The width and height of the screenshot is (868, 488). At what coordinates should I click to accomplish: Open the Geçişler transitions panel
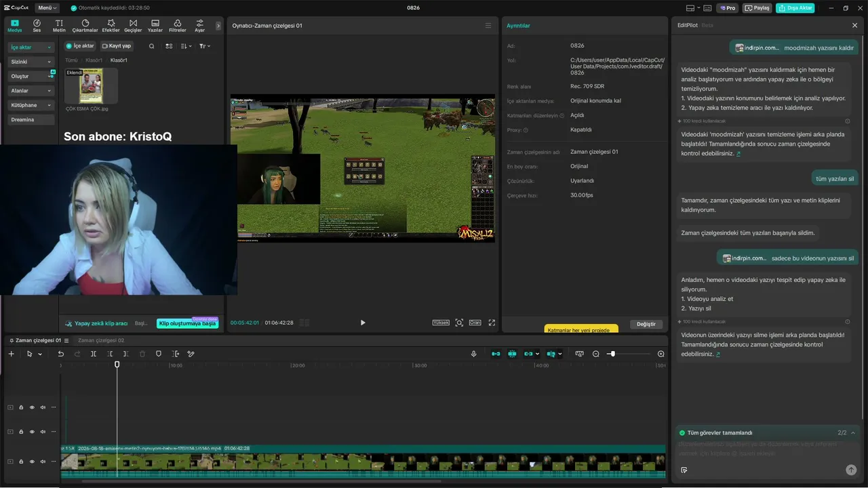pyautogui.click(x=133, y=26)
